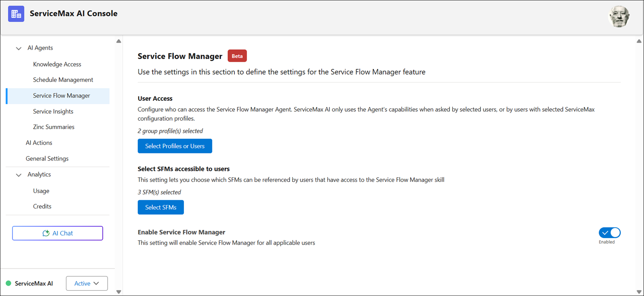Click the sidebar scroll up arrow
The width and height of the screenshot is (644, 296).
click(x=119, y=41)
